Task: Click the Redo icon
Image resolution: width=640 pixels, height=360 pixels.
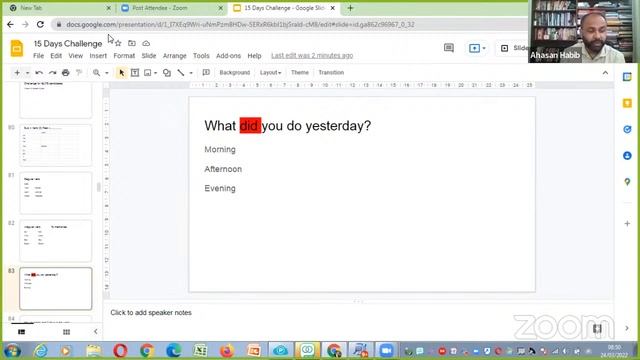Action: click(52, 73)
